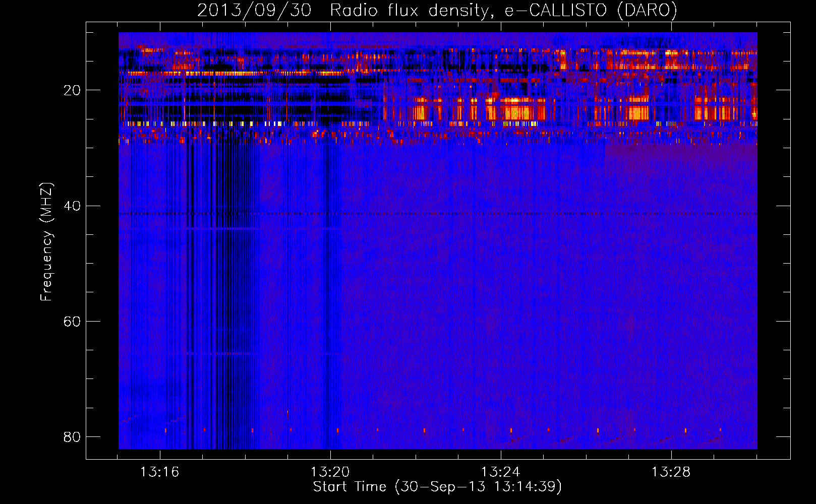Viewport: 816px width, 504px height.
Task: Click the 13:20 time axis label
Action: click(330, 472)
